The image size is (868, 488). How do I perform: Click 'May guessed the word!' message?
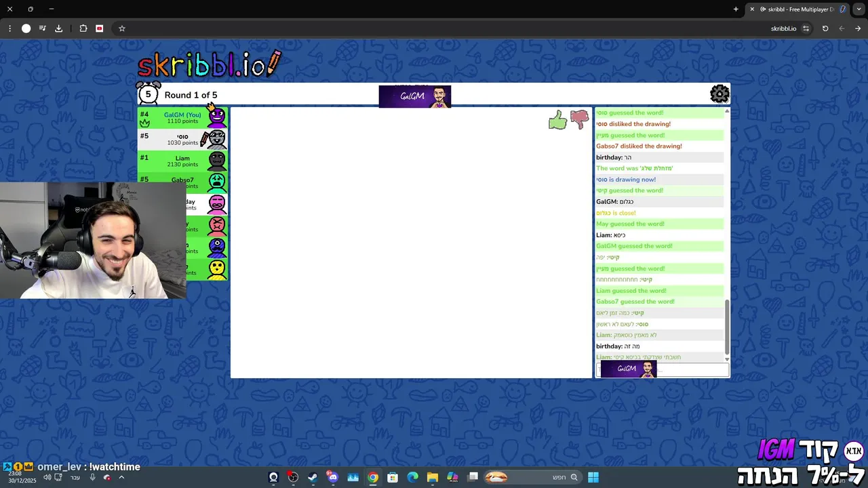[630, 224]
